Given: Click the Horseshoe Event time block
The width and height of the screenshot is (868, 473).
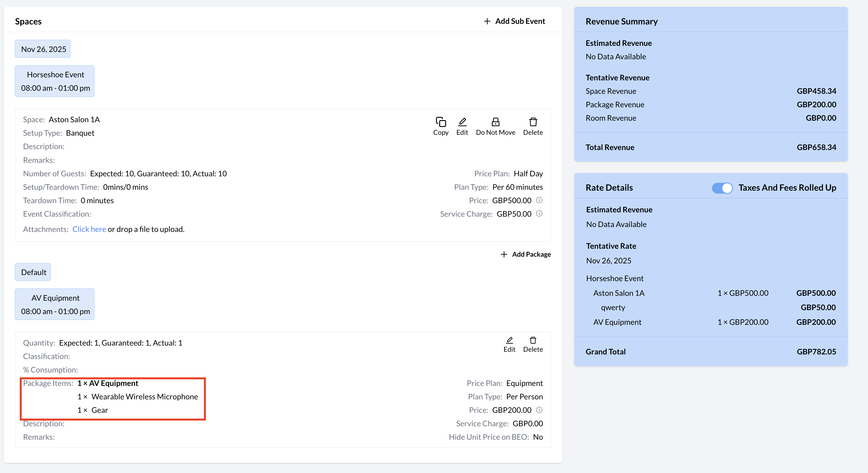Looking at the screenshot, I should coord(55,81).
